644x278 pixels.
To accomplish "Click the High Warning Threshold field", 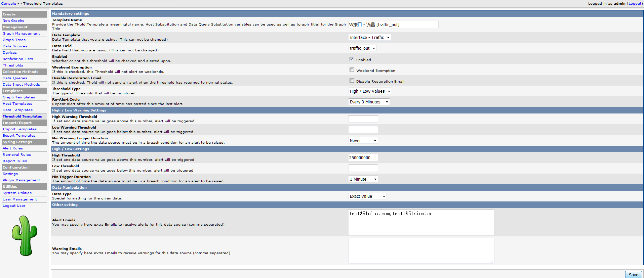I will tap(363, 119).
